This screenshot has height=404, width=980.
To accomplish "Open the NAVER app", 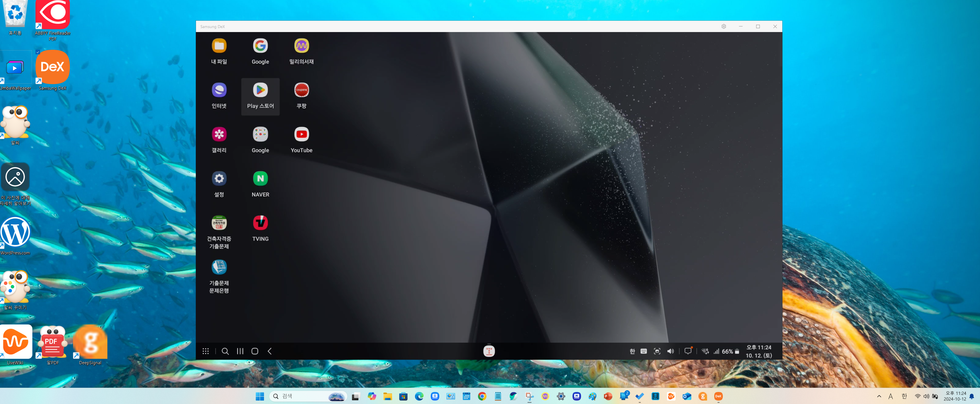I will 260,179.
